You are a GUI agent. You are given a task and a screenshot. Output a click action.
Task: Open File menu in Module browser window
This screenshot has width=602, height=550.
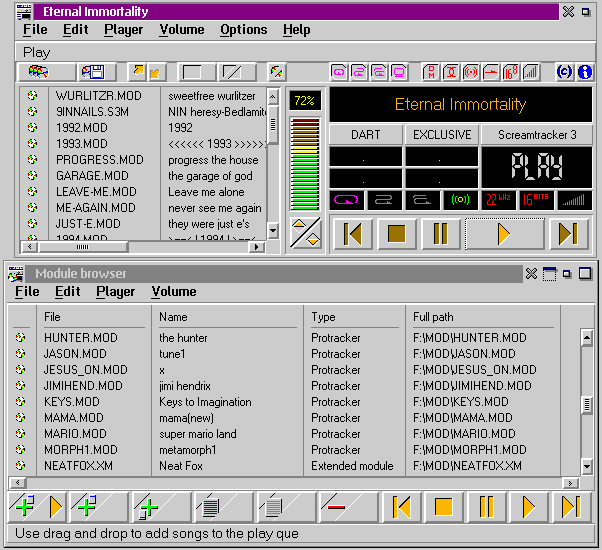tap(27, 292)
